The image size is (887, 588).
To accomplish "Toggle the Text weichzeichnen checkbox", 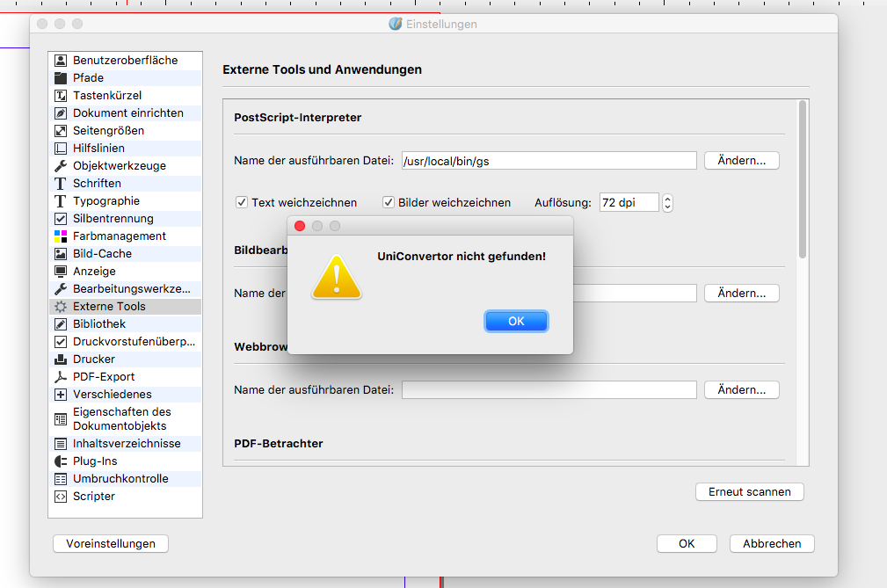I will pyautogui.click(x=242, y=202).
